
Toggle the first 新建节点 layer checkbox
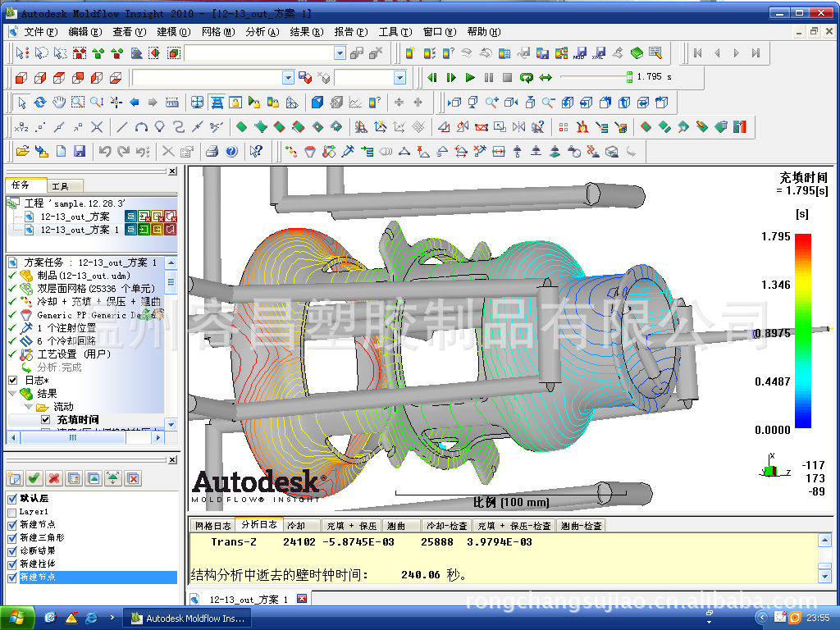pyautogui.click(x=12, y=525)
